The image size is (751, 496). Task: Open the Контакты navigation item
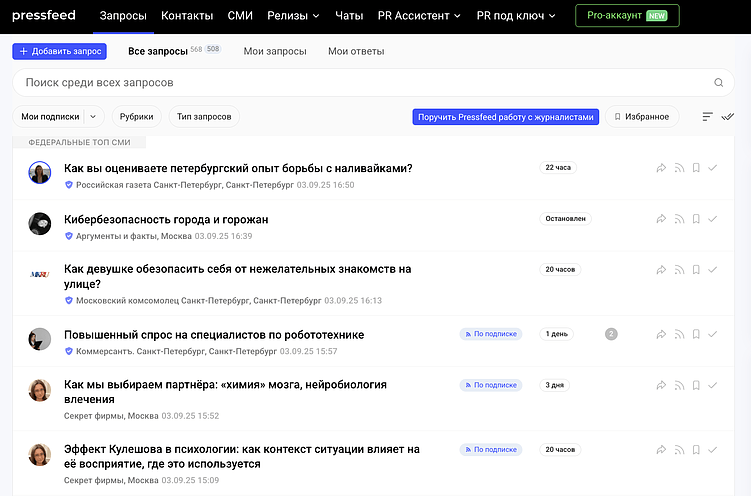click(x=187, y=16)
